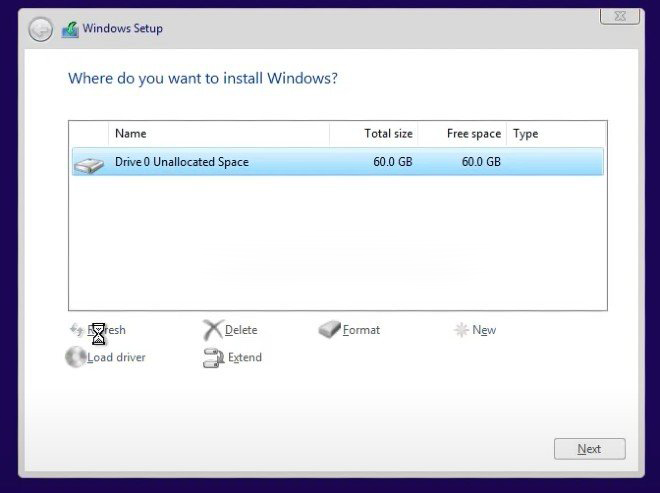This screenshot has width=660, height=493.
Task: Click the Format text link
Action: point(361,330)
